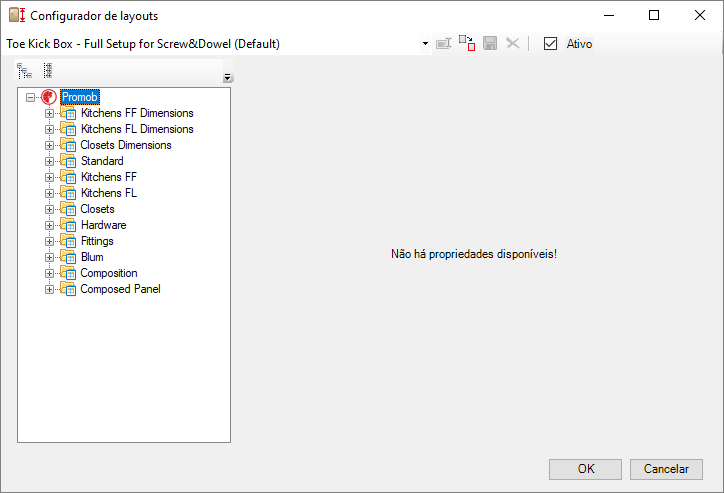
Task: Select the Closets tree label
Action: [97, 209]
